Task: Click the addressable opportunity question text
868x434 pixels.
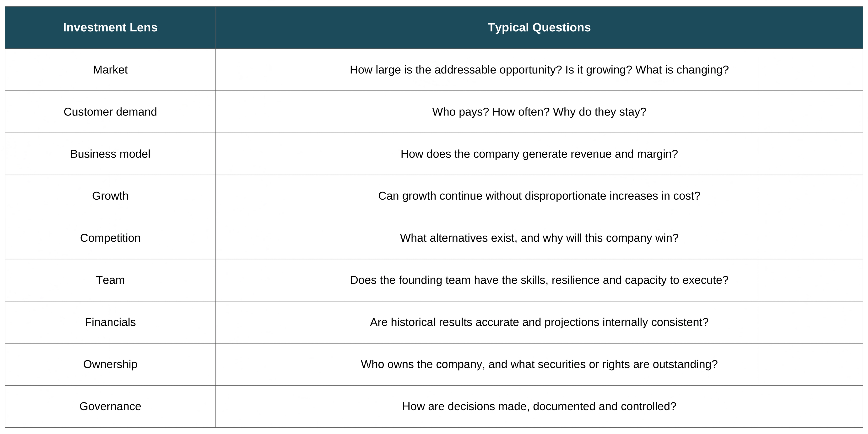Action: (x=539, y=70)
